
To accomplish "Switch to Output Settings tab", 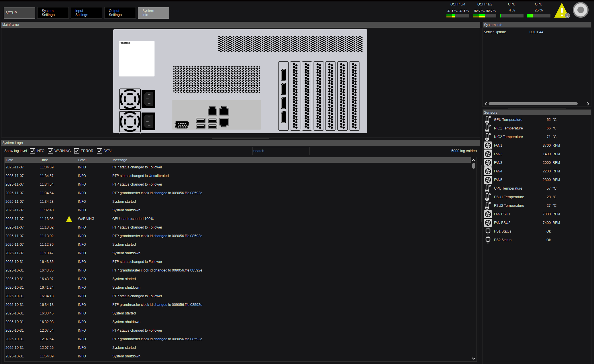I will click(120, 13).
